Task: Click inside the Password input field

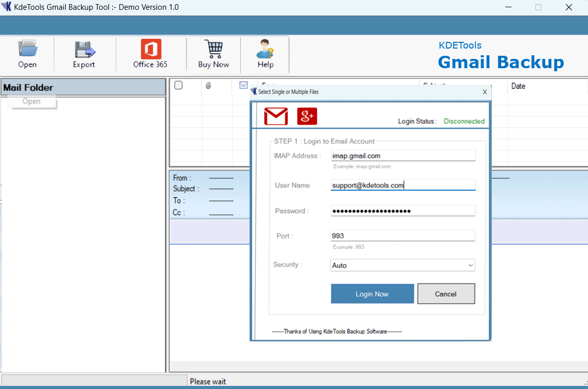Action: tap(403, 210)
